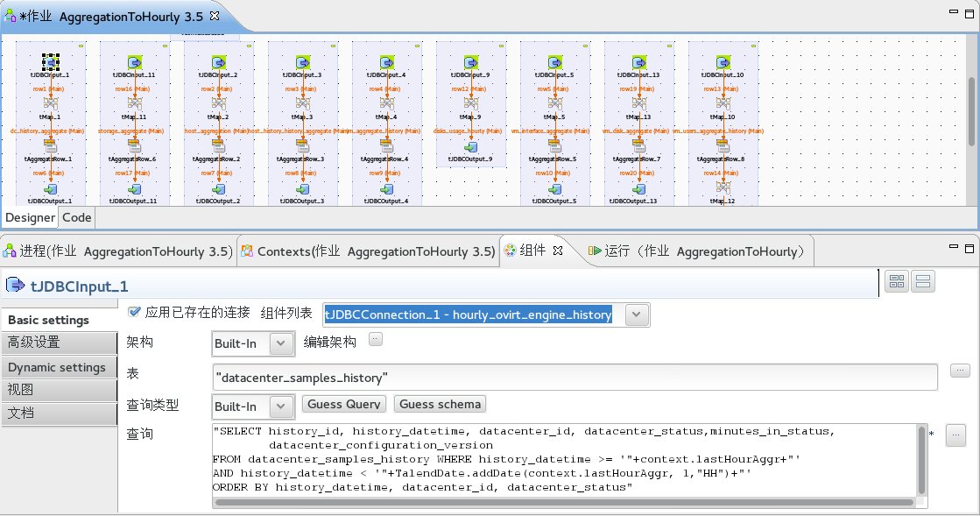Click the tJDBCOutput_9 output component

(x=471, y=146)
